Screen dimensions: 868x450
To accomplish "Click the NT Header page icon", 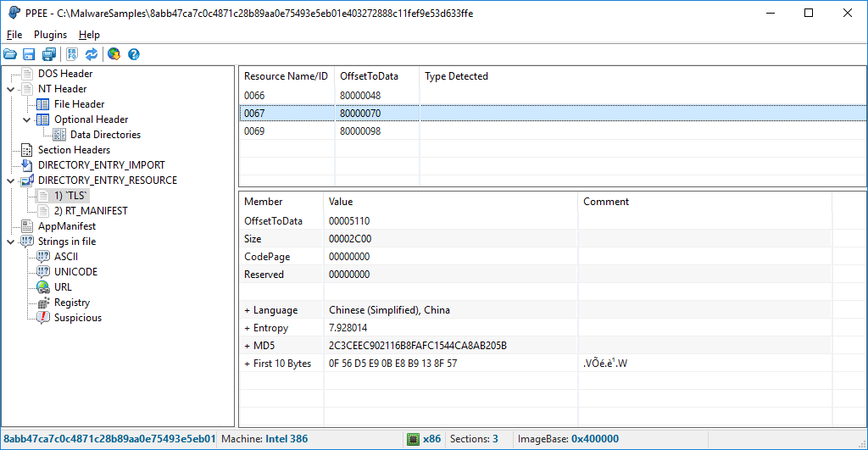I will click(26, 89).
